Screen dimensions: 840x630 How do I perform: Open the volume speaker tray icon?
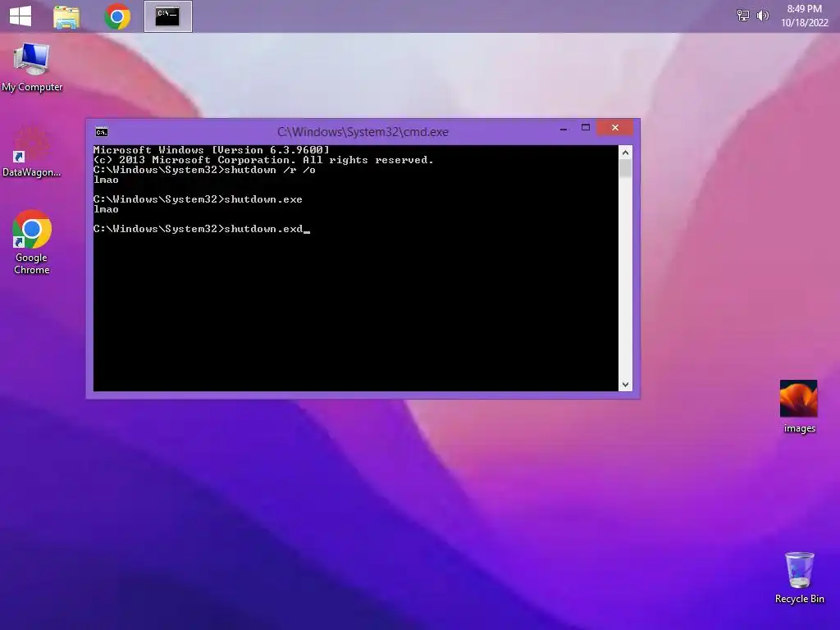pos(762,16)
